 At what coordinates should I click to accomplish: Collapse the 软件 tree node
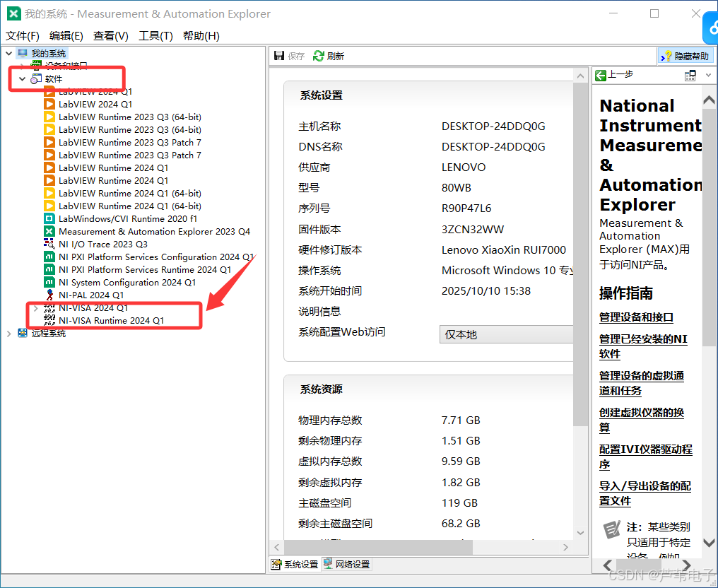coord(22,78)
